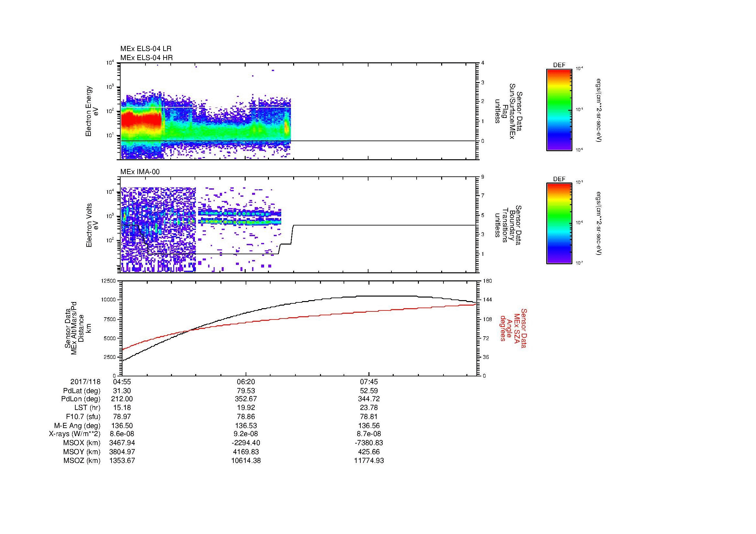Click the MSOX value -7380.83
The image size is (756, 534).
tap(369, 443)
